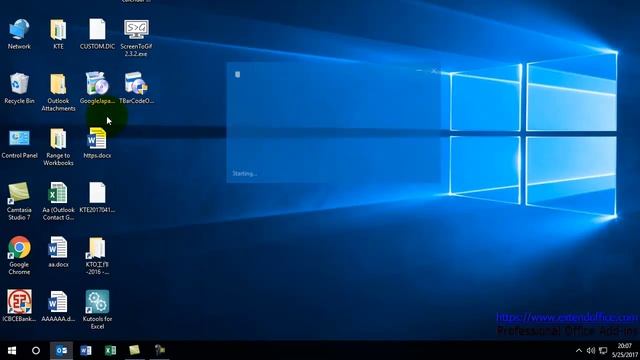Image resolution: width=640 pixels, height=360 pixels.
Task: Open the Network desktop icon
Action: [19, 34]
